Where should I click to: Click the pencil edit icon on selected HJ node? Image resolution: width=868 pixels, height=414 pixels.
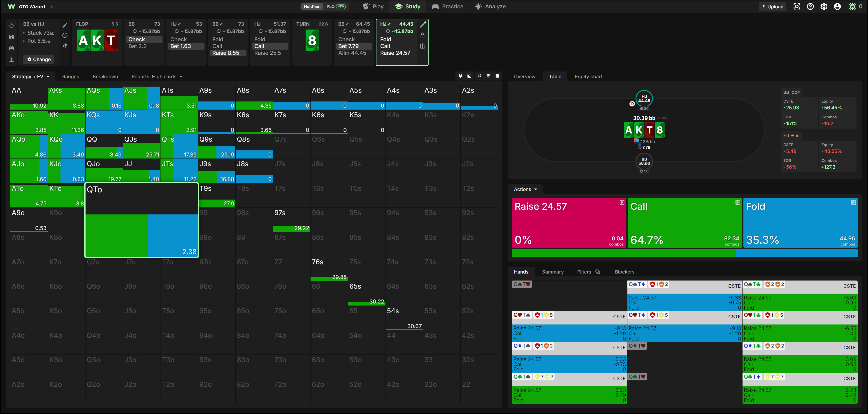(423, 24)
